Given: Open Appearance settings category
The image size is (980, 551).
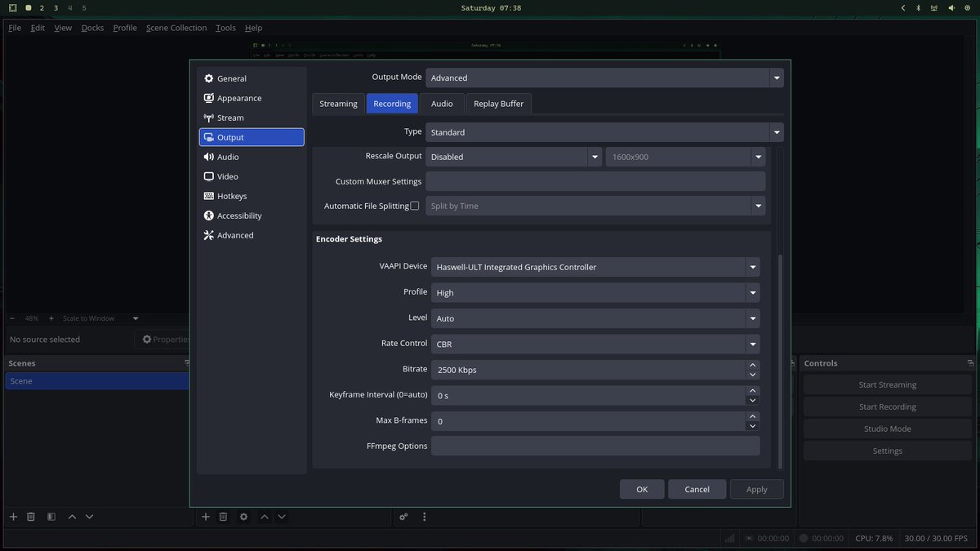Looking at the screenshot, I should [252, 98].
